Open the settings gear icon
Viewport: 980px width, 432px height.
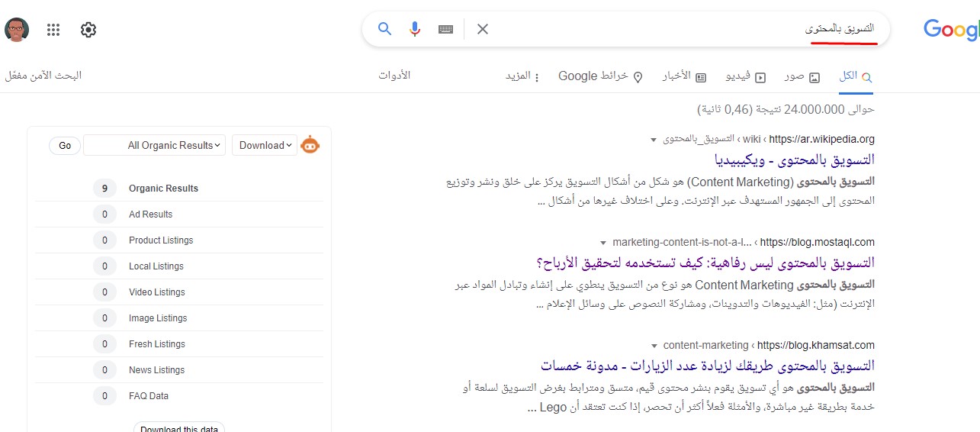[x=88, y=30]
